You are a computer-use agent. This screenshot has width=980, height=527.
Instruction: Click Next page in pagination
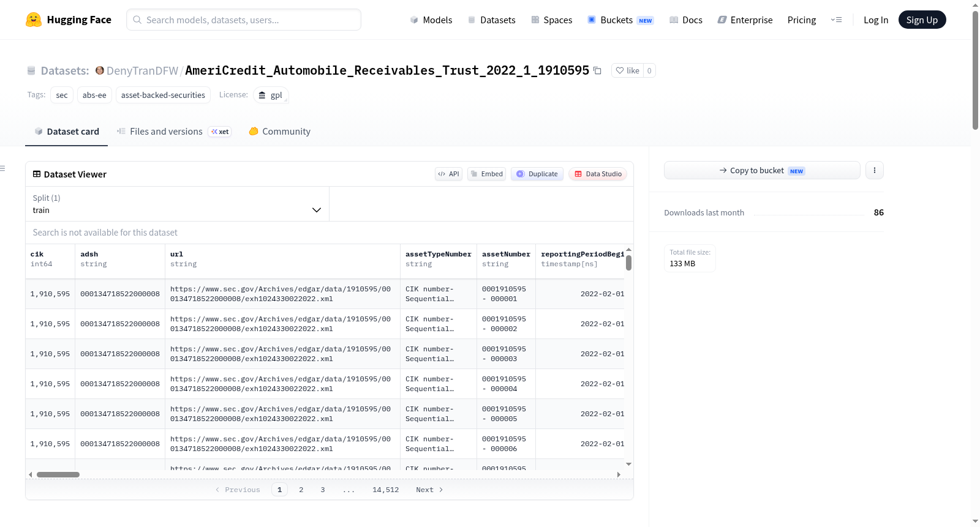429,490
